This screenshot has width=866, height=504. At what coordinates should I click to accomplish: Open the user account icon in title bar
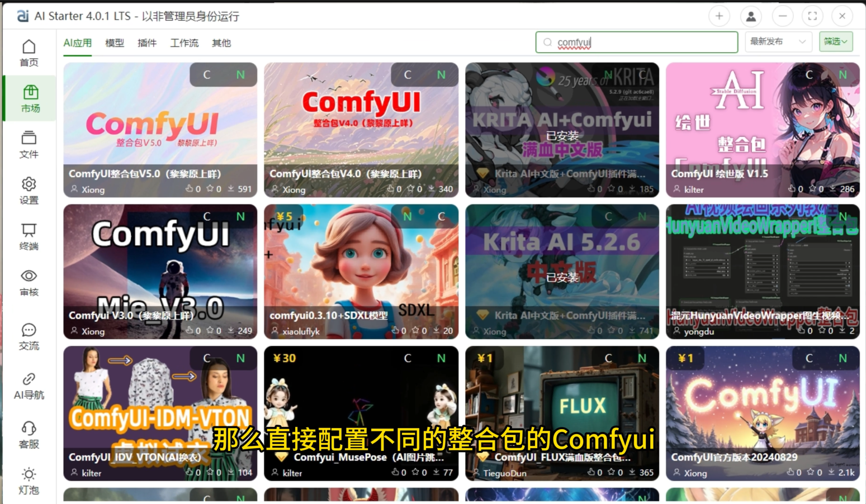[x=751, y=16]
